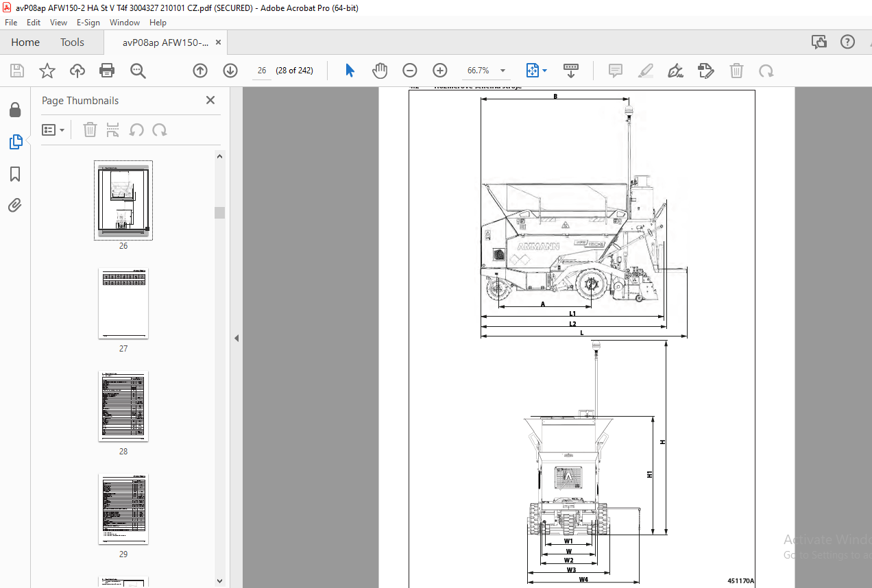The height and width of the screenshot is (588, 872).
Task: Click the 'Page Thumbnails' panel title
Action: click(x=80, y=101)
